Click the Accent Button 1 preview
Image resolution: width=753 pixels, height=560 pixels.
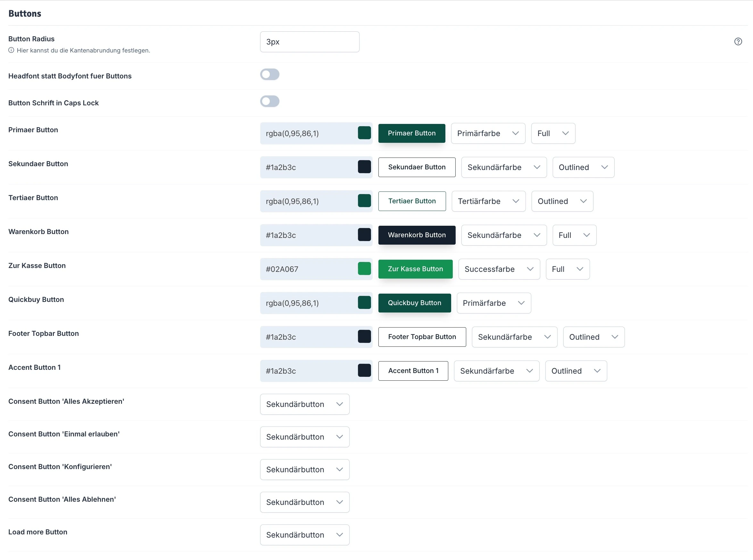413,371
